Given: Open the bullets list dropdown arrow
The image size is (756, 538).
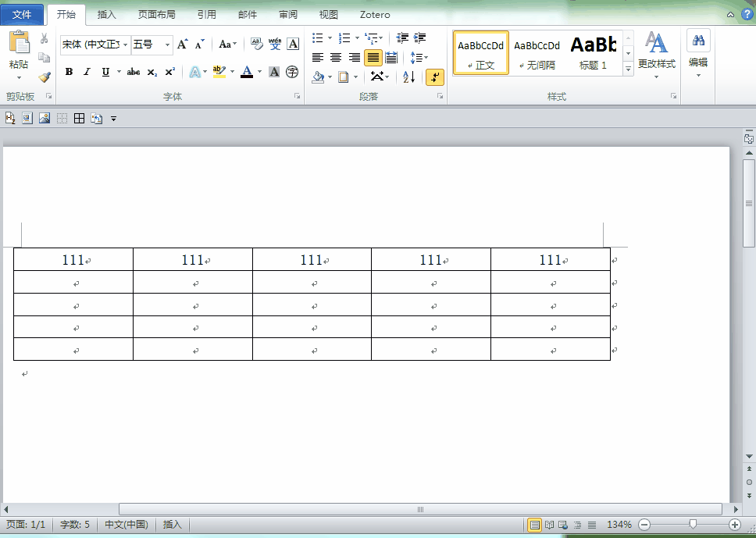Looking at the screenshot, I should click(x=330, y=37).
